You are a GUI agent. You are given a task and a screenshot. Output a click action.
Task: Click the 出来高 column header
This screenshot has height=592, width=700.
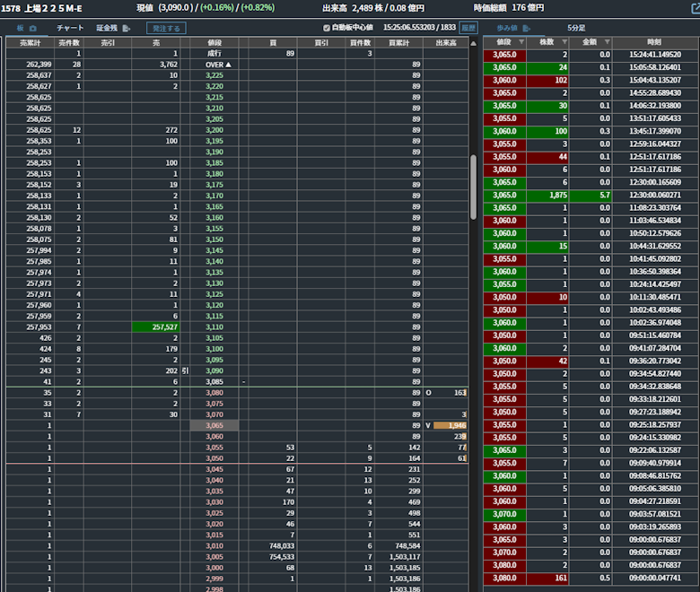(x=445, y=43)
